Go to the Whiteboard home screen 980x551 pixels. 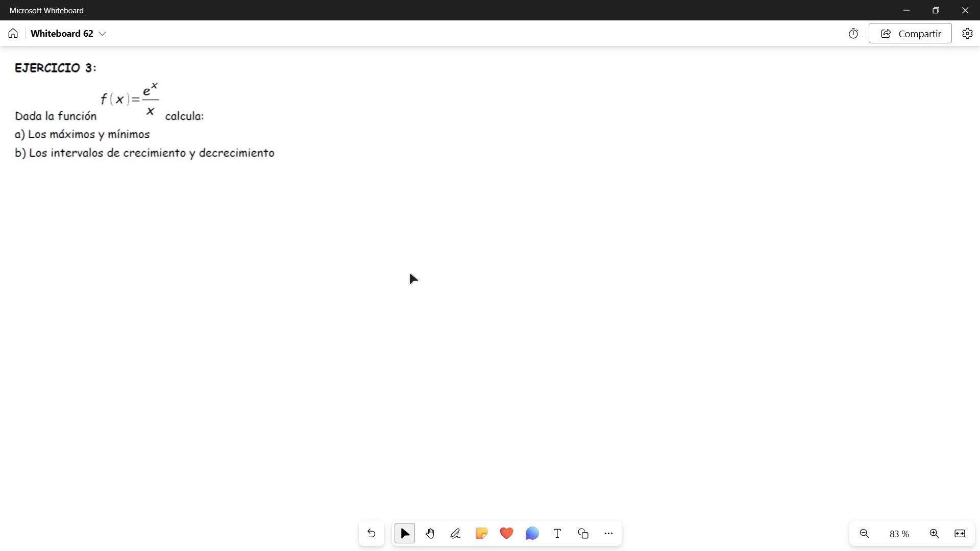13,34
